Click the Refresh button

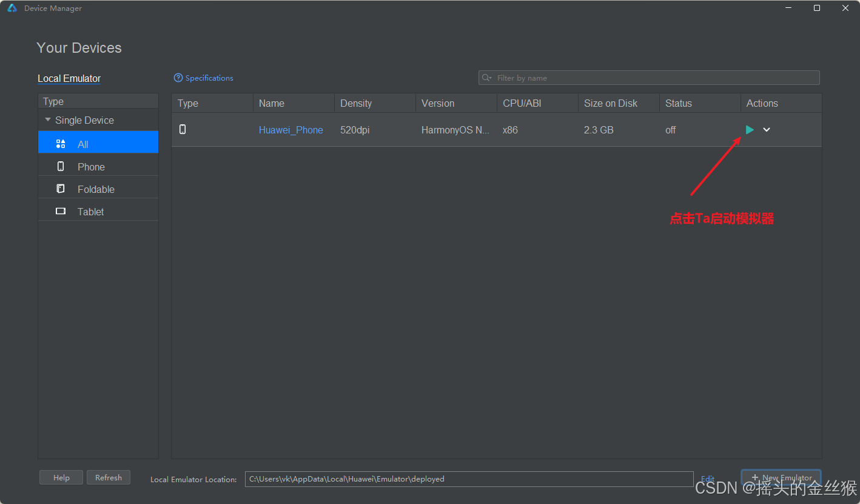pos(109,478)
